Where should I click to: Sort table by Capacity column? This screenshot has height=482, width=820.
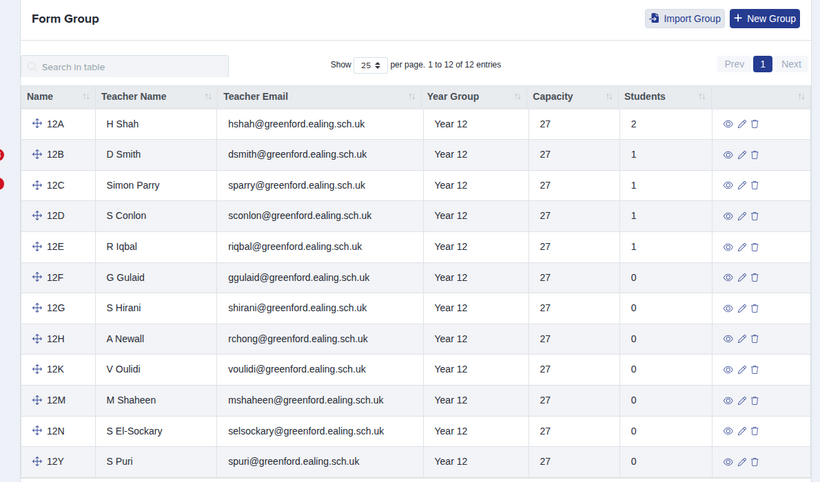[573, 97]
